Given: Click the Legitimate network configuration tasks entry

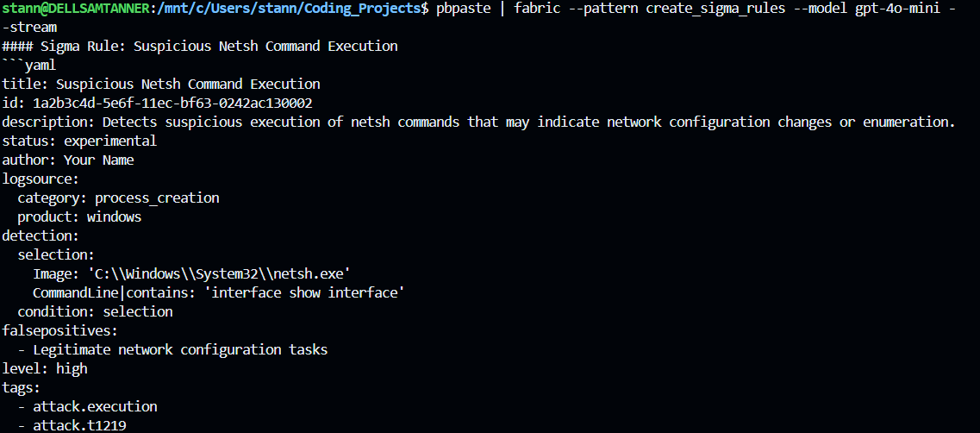Looking at the screenshot, I should tap(180, 349).
